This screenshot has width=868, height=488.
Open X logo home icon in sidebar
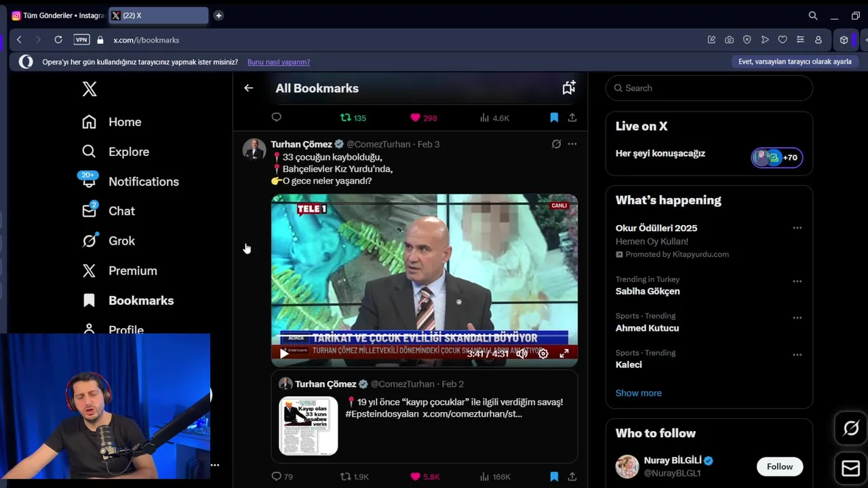90,89
